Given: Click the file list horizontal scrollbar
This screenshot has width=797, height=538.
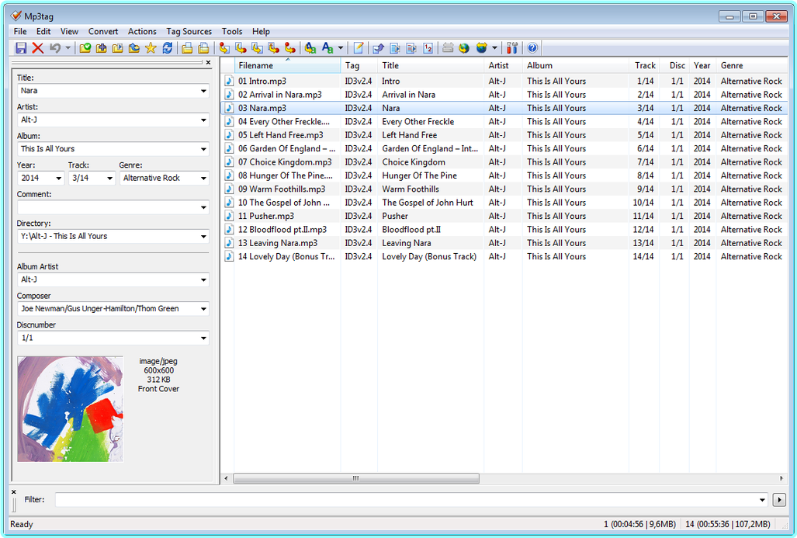Looking at the screenshot, I should click(356, 479).
